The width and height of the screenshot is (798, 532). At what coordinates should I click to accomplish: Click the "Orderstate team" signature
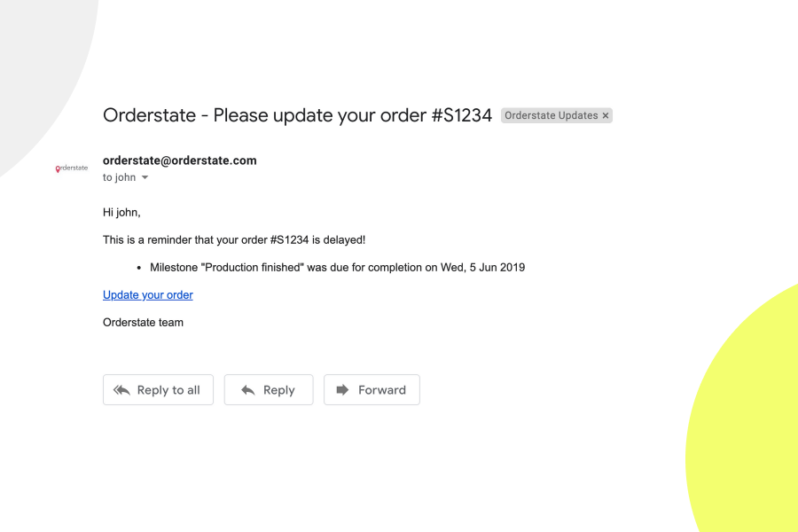(143, 323)
